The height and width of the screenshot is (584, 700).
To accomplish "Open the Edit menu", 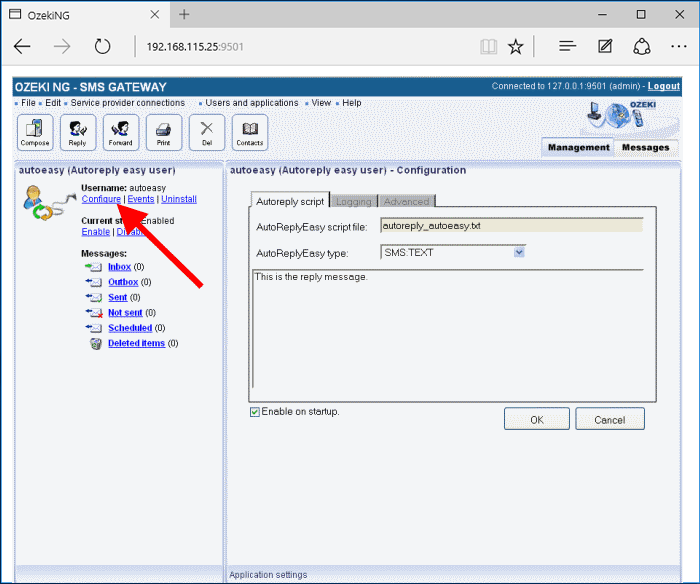I will pyautogui.click(x=53, y=103).
